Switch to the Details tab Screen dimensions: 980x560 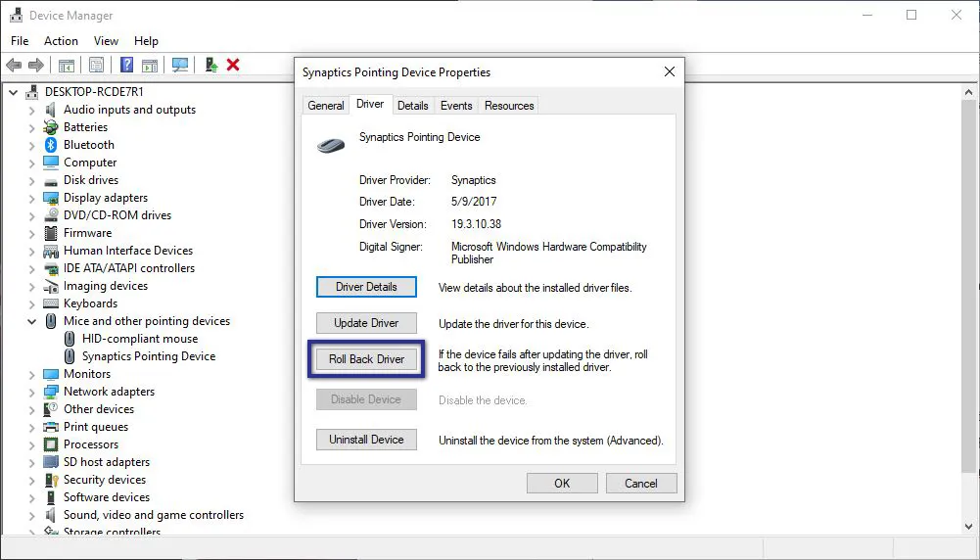[412, 106]
